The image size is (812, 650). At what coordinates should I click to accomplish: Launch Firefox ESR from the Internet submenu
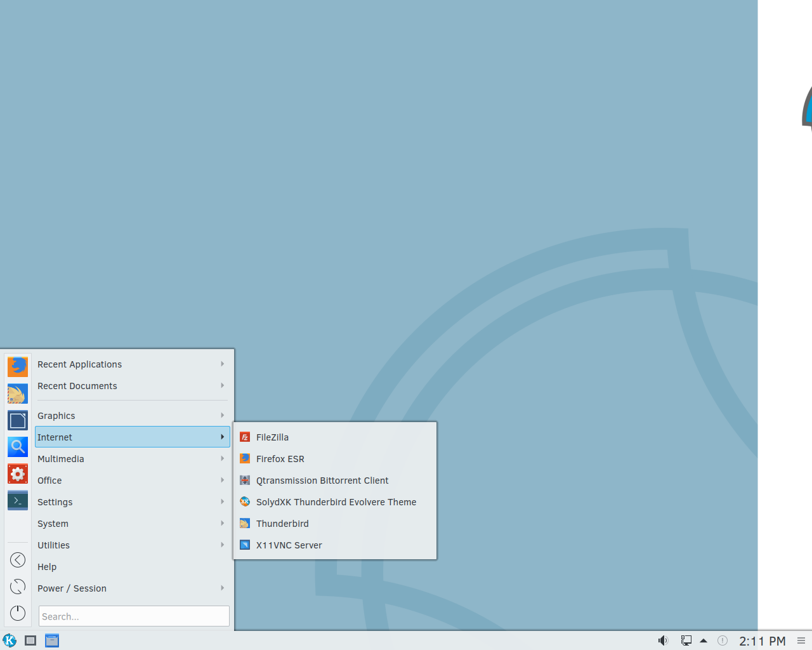[335, 459]
